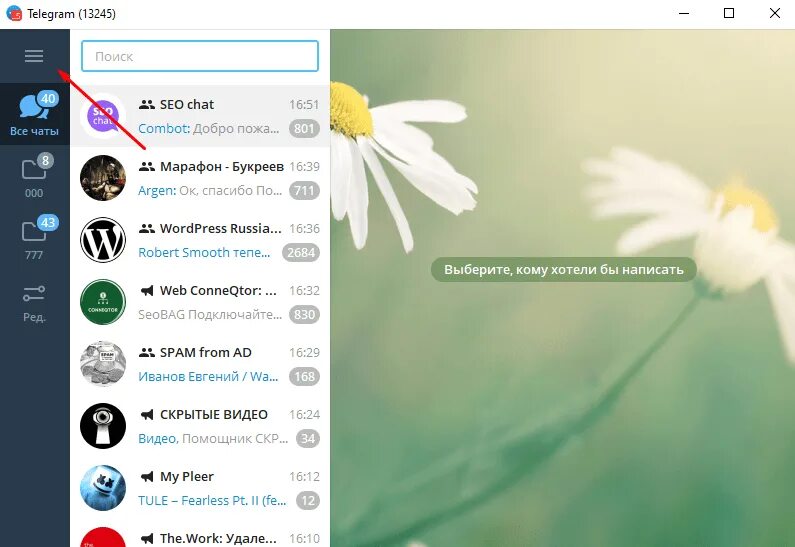795x547 pixels.
Task: Click the TULE – Fearless Pt. II preview
Action: 212,500
